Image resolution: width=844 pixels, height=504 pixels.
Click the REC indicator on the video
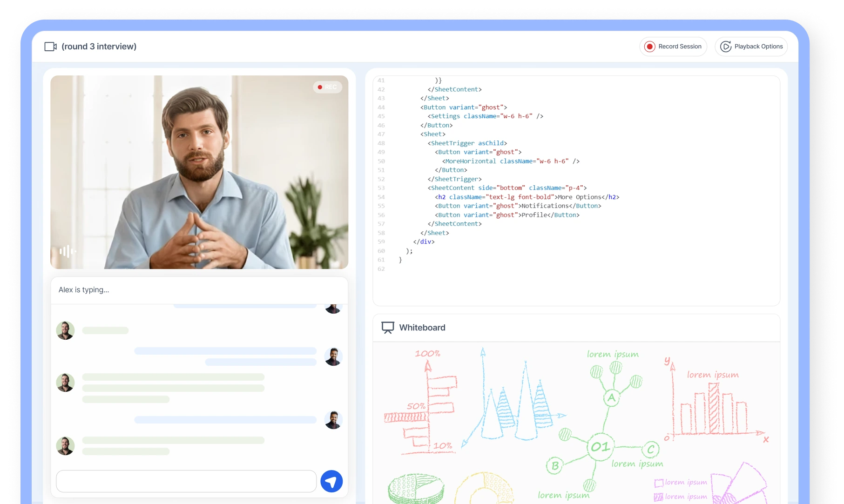327,87
